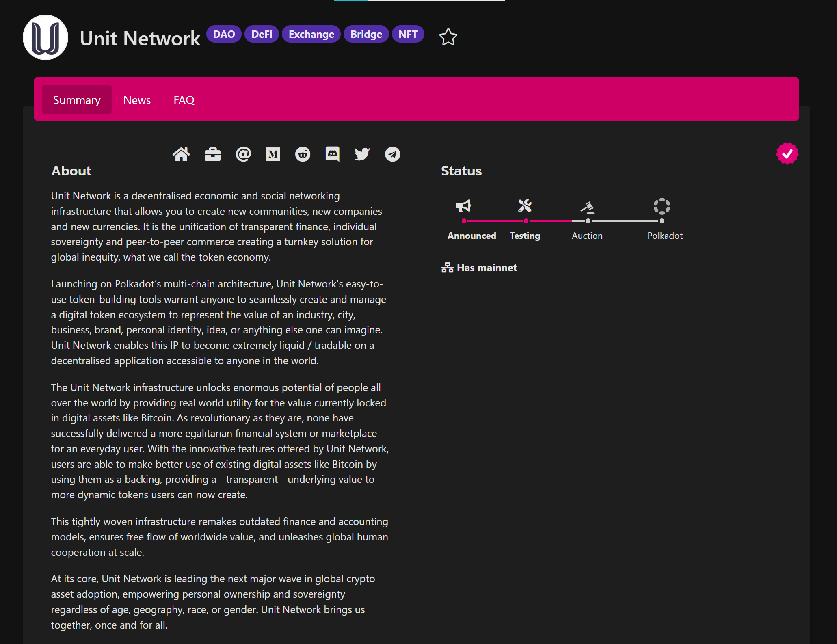Click the briefcase careers icon
This screenshot has height=644, width=837.
pos(213,154)
